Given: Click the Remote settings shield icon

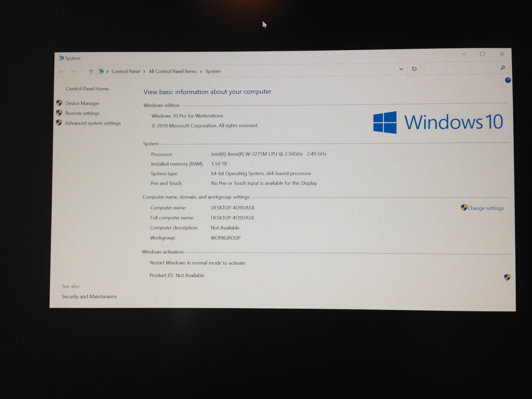Looking at the screenshot, I should (59, 113).
